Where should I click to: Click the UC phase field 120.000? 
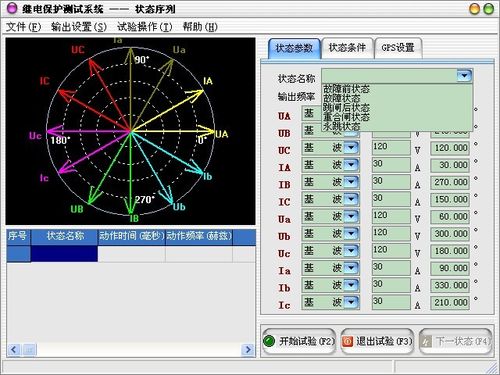tap(450, 148)
